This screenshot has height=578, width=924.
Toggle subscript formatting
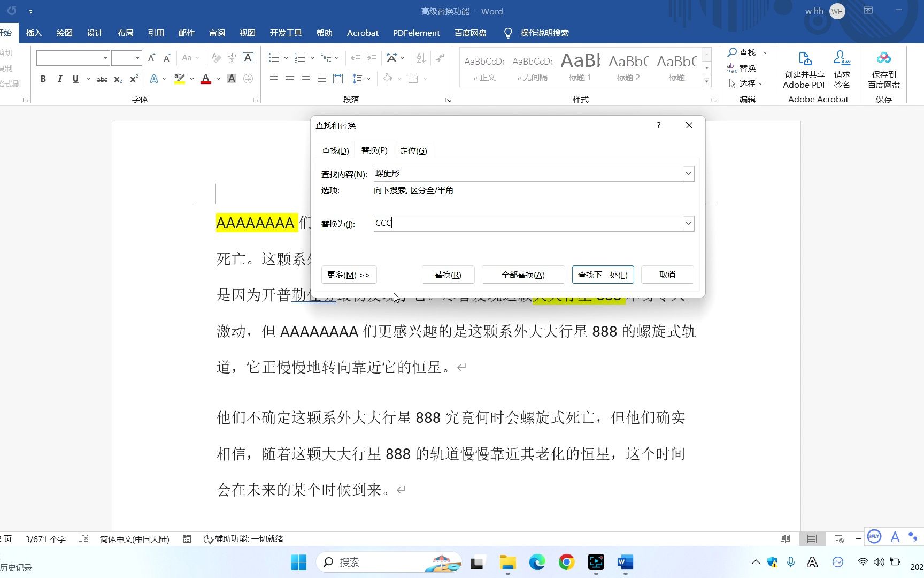point(118,79)
